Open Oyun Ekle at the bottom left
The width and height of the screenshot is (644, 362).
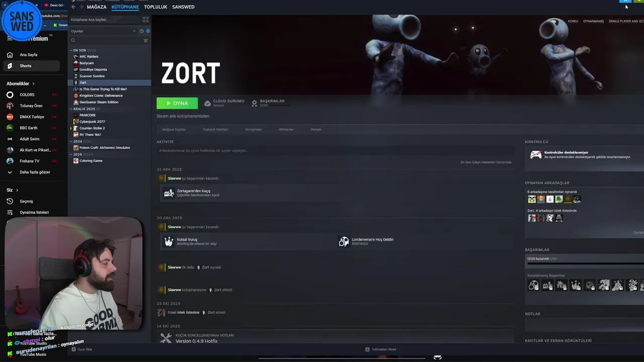[x=82, y=349]
